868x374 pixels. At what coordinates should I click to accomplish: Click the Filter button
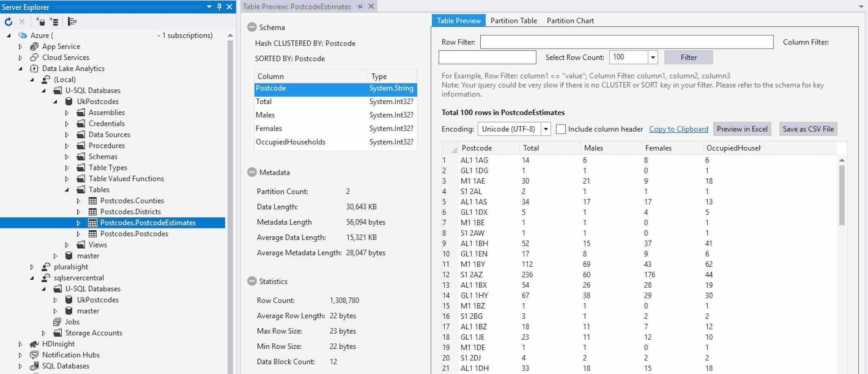689,57
